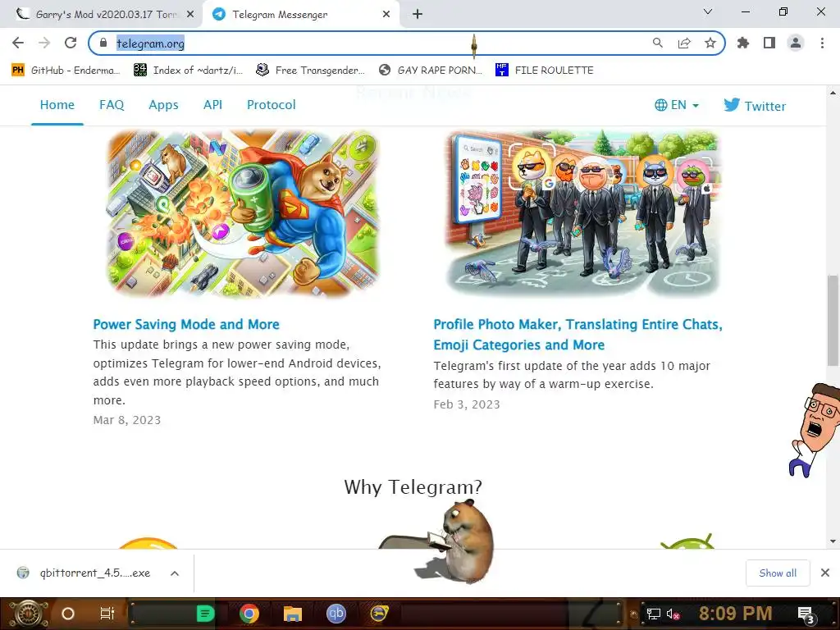Toggle the browser side panel
The height and width of the screenshot is (630, 840).
[x=769, y=43]
